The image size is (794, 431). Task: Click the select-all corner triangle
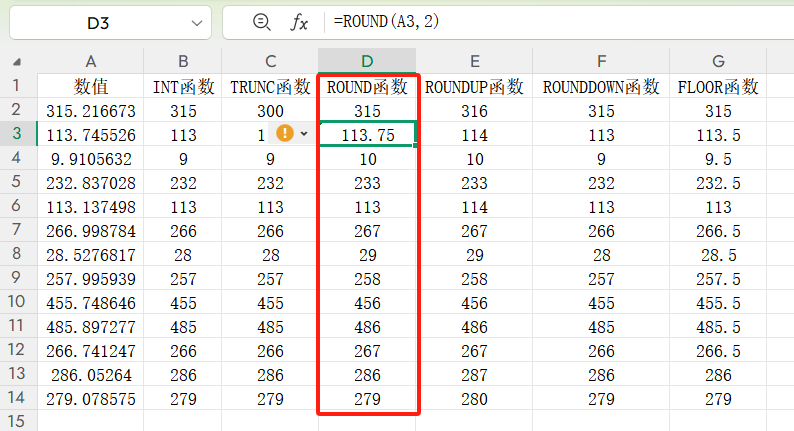click(17, 62)
